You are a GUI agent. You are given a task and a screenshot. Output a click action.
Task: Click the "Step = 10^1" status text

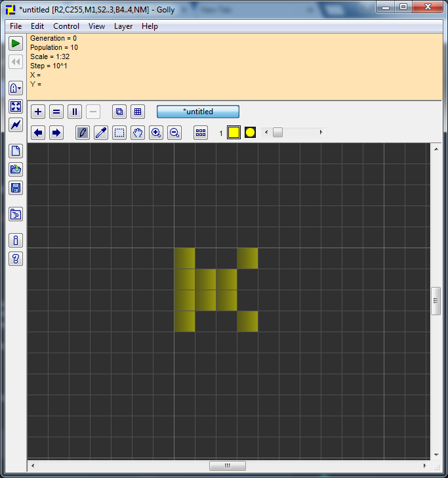(49, 66)
